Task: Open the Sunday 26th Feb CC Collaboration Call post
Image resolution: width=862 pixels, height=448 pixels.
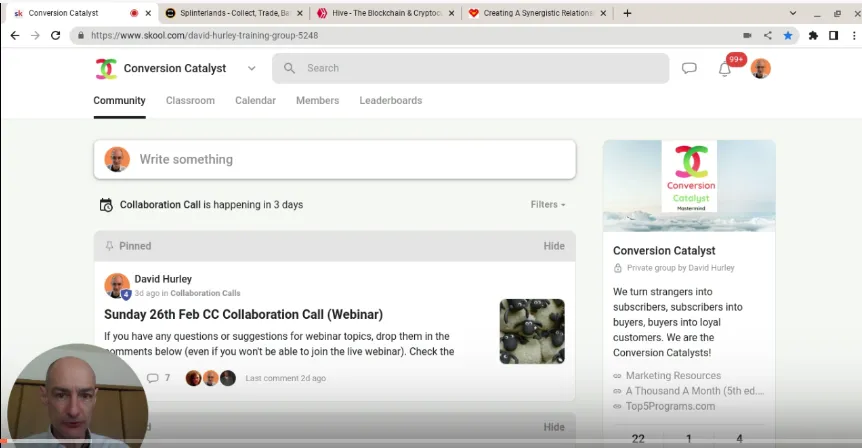Action: 244,314
